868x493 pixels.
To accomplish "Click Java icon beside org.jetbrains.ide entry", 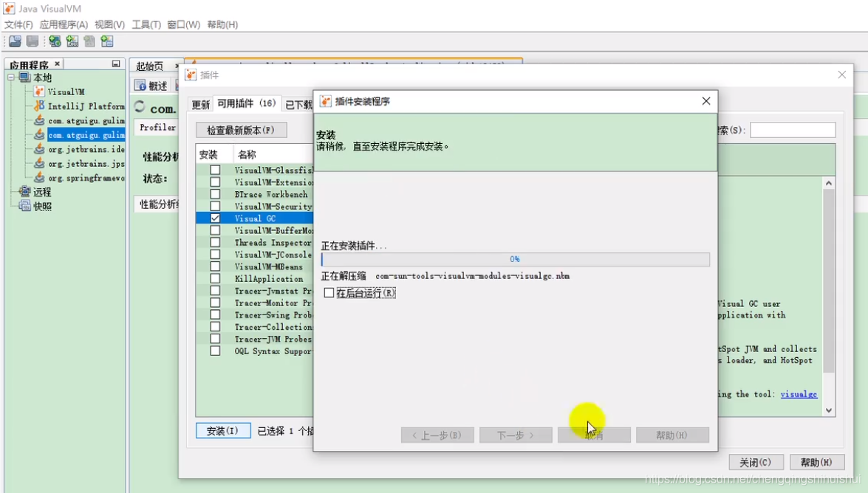I will click(38, 149).
